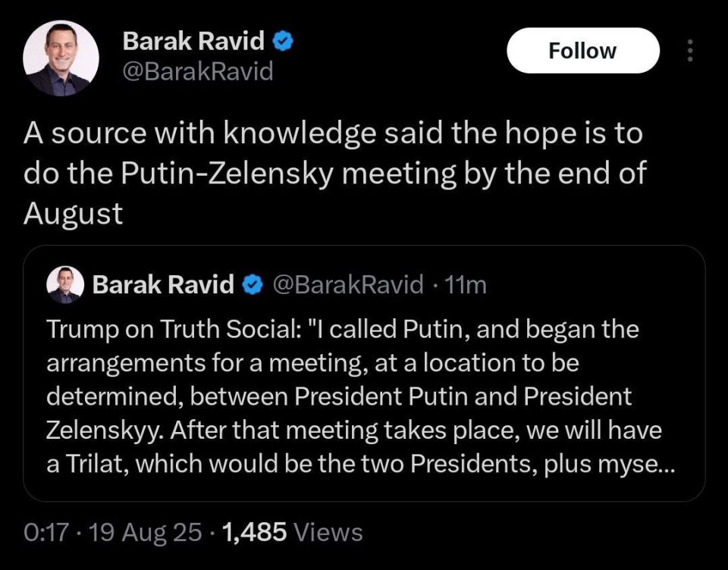Image resolution: width=728 pixels, height=570 pixels.
Task: Select the name Barak Ravid in the header
Action: [x=194, y=41]
